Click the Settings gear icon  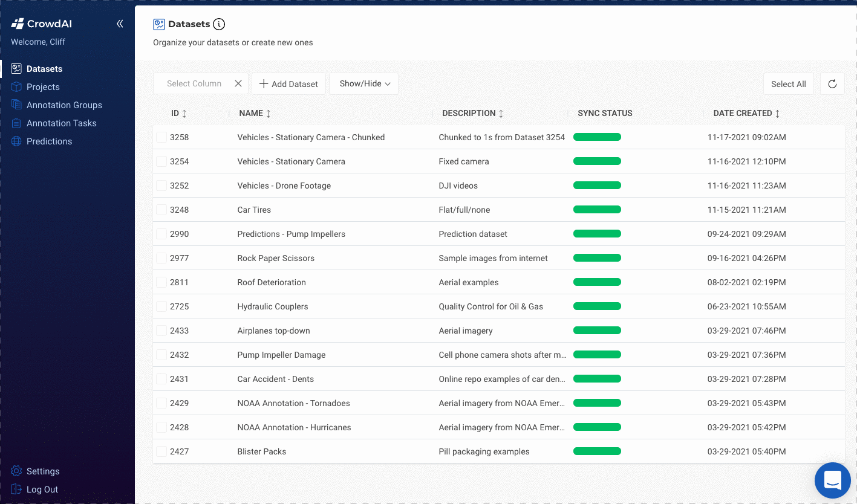point(16,471)
